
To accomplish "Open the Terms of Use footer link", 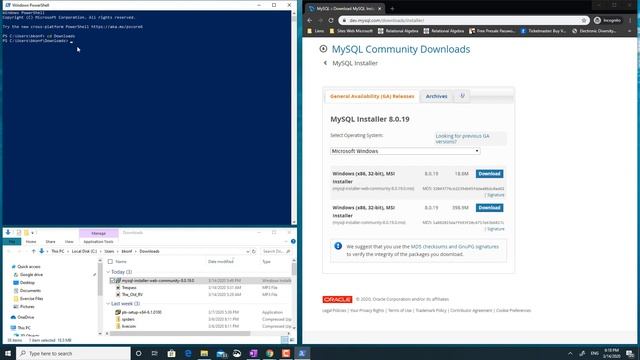I will click(x=400, y=311).
